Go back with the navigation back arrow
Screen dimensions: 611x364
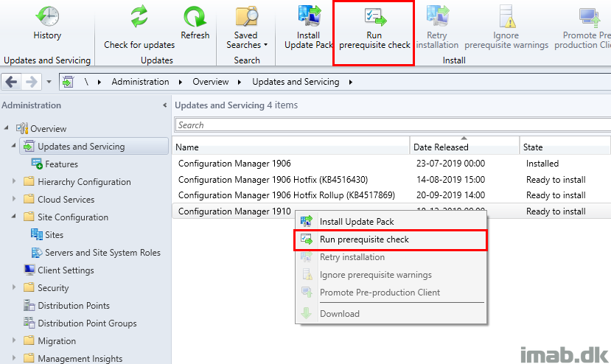coord(11,82)
